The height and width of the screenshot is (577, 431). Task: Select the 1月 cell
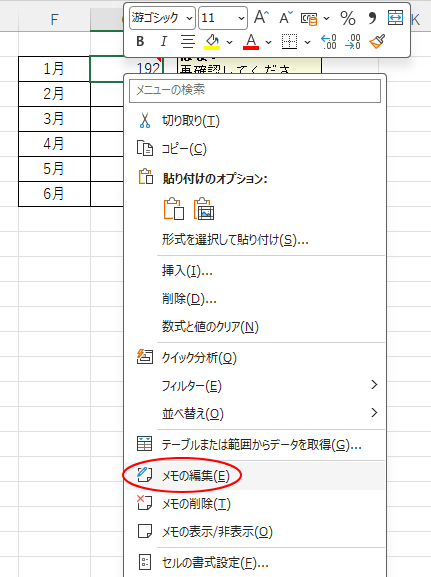(54, 69)
